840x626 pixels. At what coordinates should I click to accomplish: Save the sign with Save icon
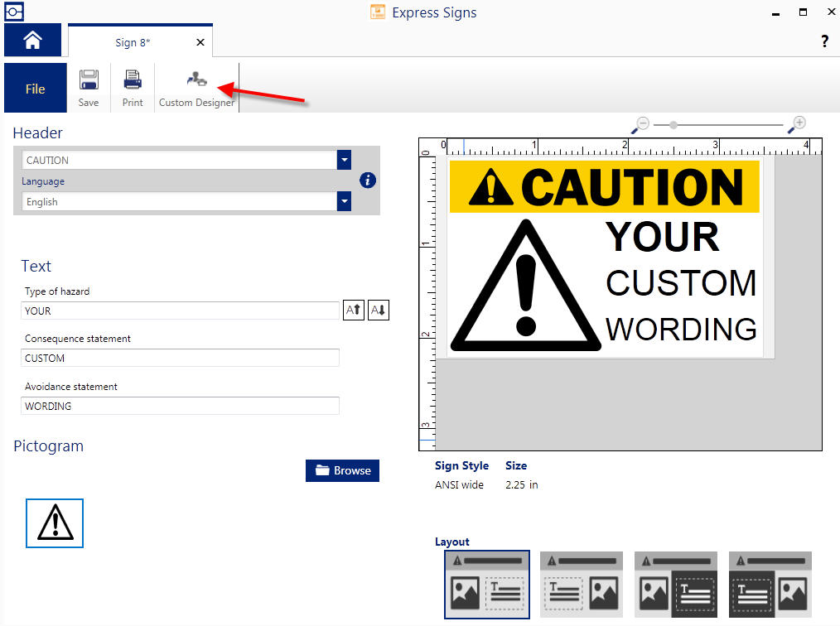click(89, 88)
